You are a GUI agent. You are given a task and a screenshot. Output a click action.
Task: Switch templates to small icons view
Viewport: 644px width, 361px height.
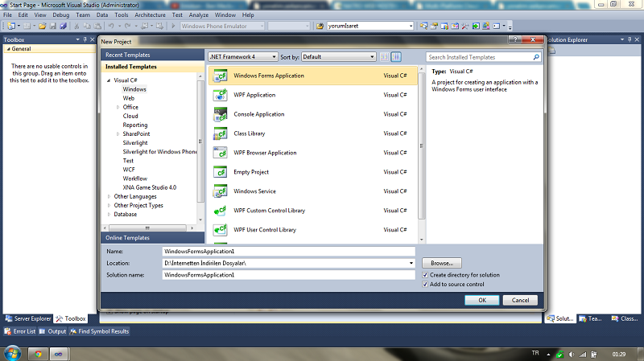click(x=385, y=57)
